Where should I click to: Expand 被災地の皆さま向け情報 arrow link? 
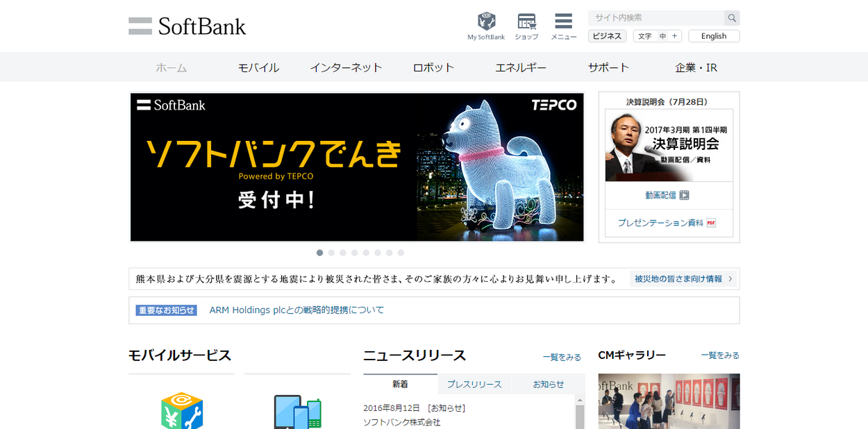[683, 279]
